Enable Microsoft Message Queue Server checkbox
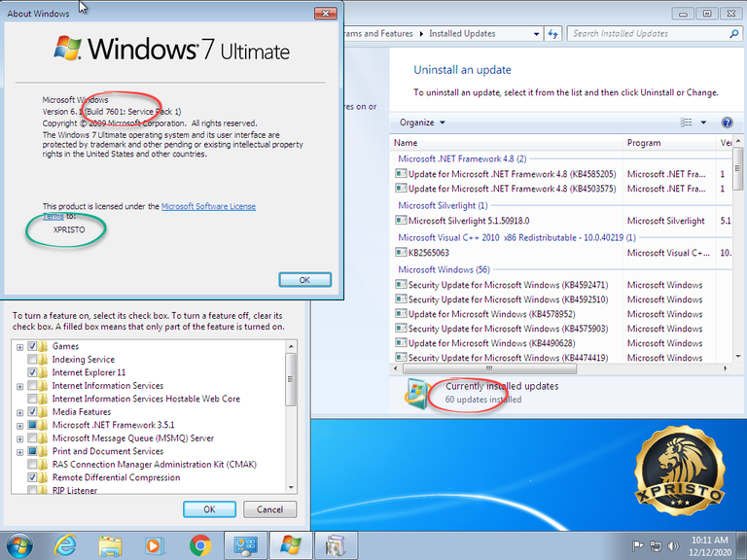The height and width of the screenshot is (560, 747). tap(32, 437)
